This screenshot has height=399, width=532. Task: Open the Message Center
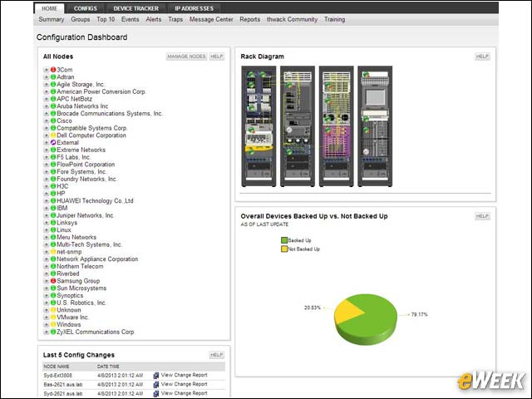click(x=211, y=19)
